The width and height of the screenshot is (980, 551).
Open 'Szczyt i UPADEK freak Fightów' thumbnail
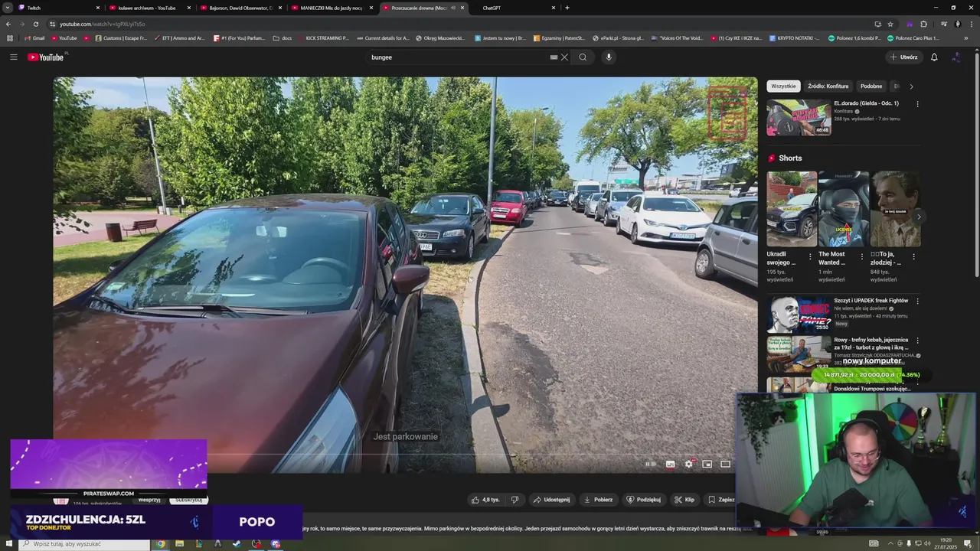pyautogui.click(x=799, y=315)
